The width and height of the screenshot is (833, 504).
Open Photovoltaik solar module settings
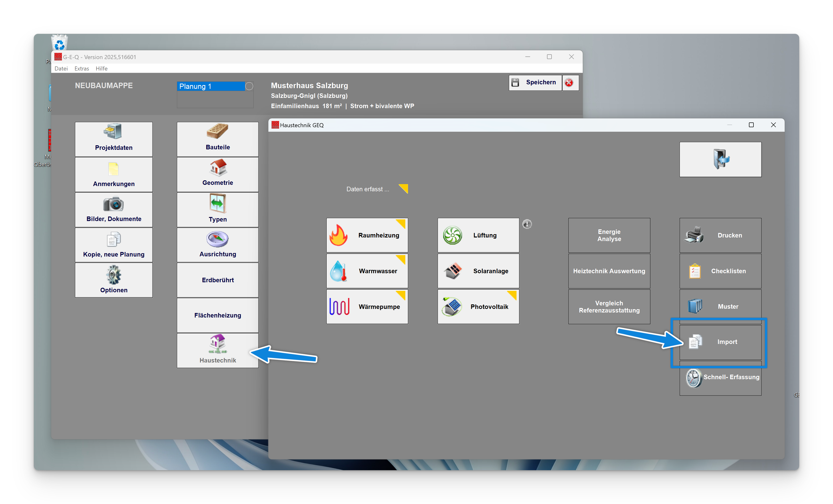pyautogui.click(x=452, y=307)
